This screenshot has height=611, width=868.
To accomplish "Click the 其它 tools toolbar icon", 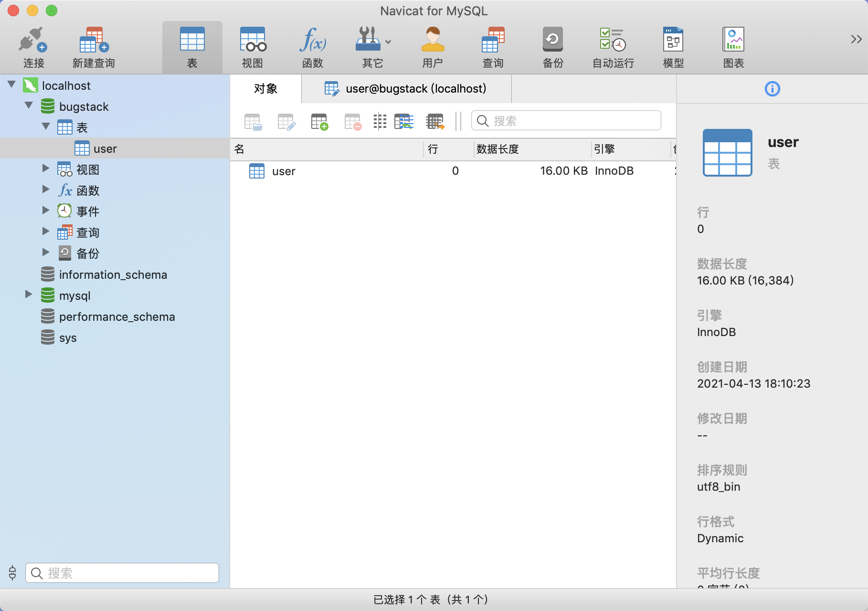I will 368,47.
